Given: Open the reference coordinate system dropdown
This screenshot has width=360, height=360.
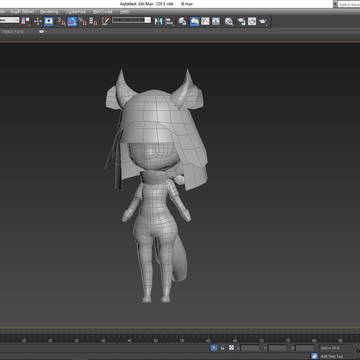Looking at the screenshot, I should (9, 20).
